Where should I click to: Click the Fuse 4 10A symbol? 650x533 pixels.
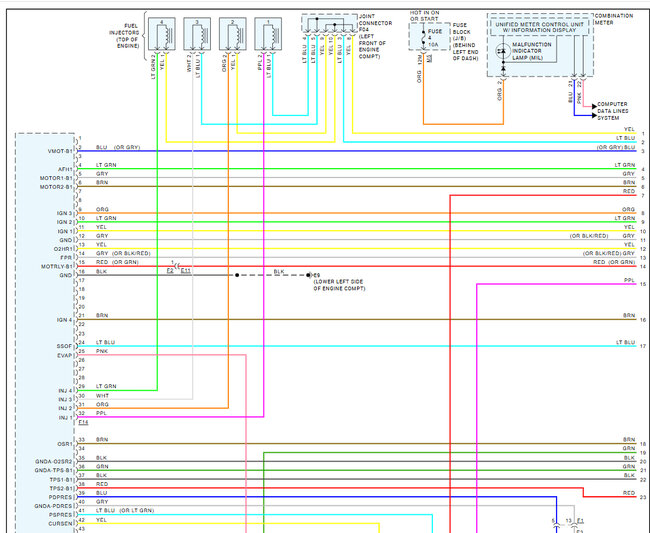[424, 36]
